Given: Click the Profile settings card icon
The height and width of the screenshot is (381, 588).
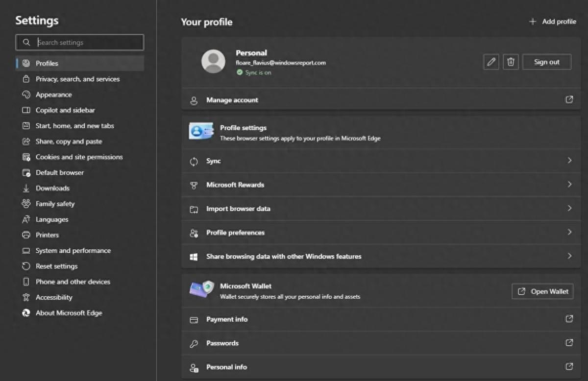Looking at the screenshot, I should point(201,131).
